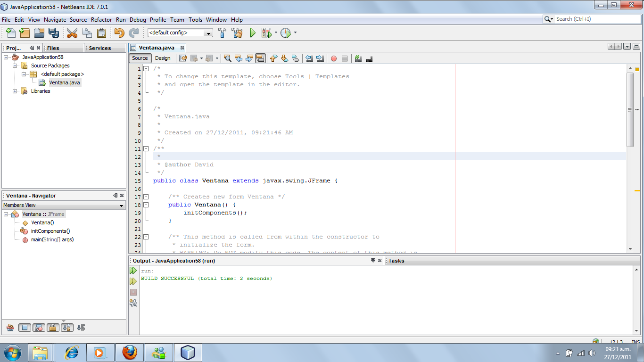This screenshot has width=644, height=362.
Task: Click the Redo arrow icon
Action: coord(134,33)
